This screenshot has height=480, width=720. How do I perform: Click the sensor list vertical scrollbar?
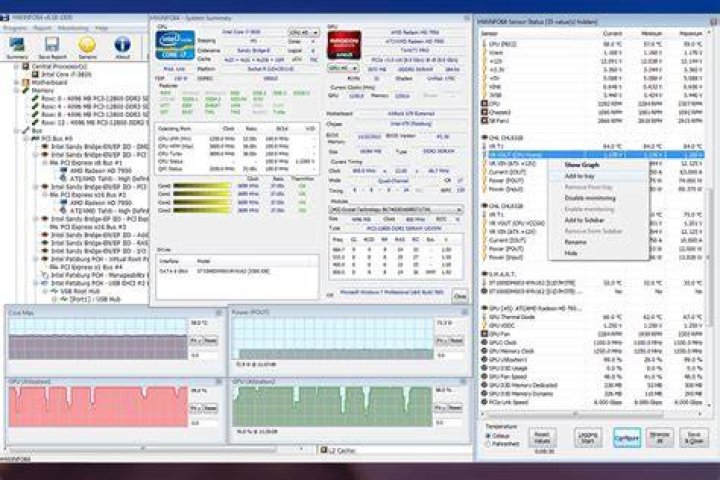710,220
